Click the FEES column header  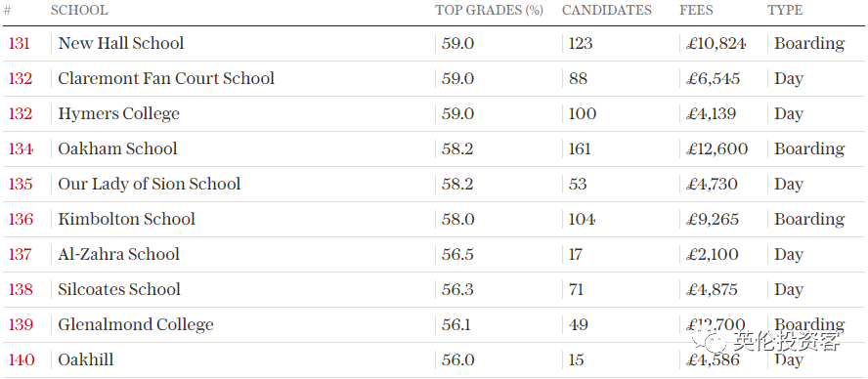(696, 10)
